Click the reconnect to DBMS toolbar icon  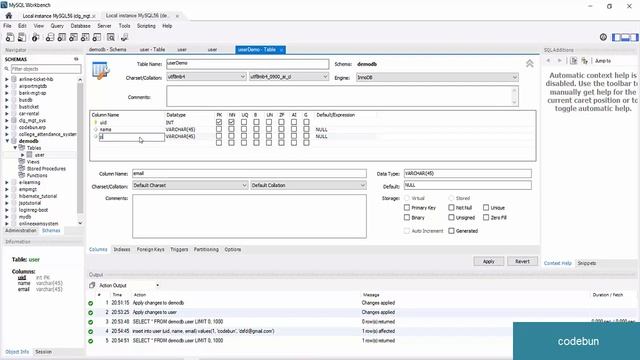tap(124, 38)
